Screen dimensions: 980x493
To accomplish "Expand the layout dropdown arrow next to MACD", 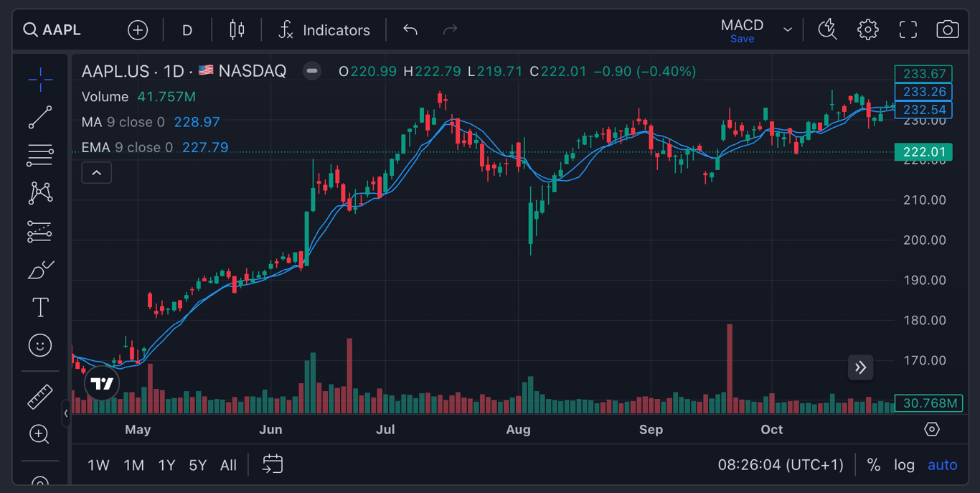I will pos(788,30).
